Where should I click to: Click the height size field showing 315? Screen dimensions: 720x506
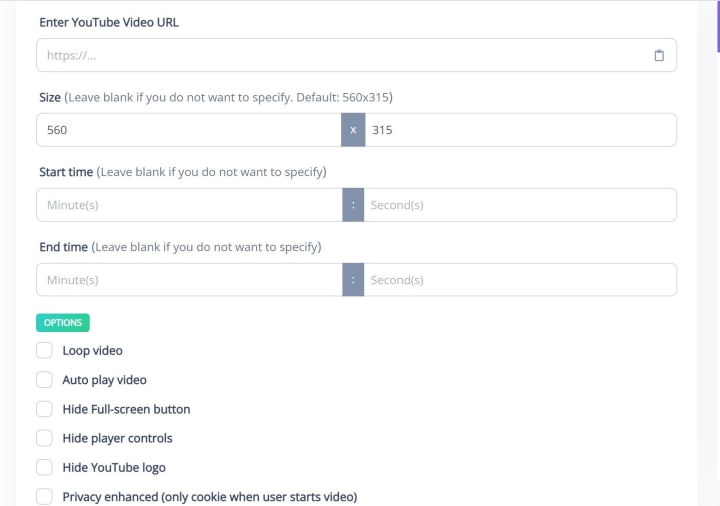(520, 130)
